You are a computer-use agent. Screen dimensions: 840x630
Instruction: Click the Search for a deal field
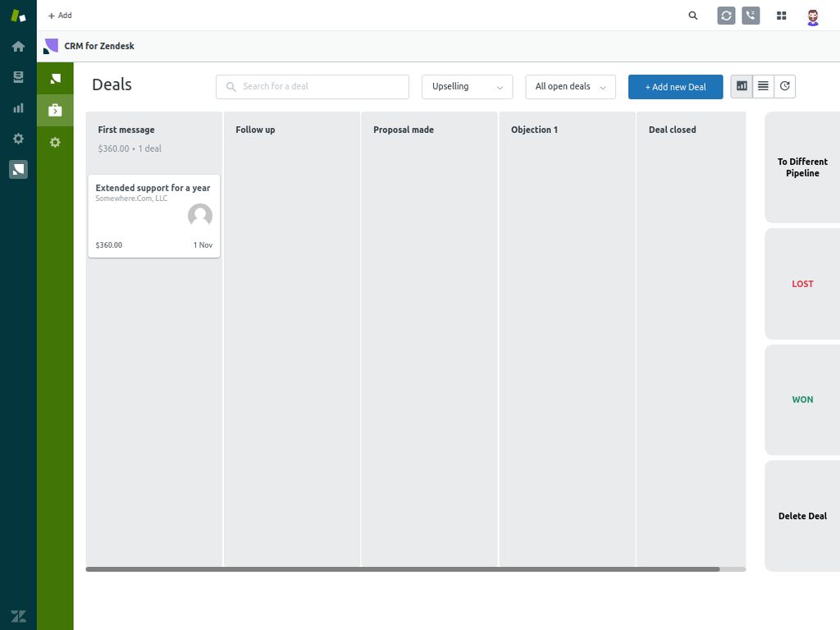point(312,87)
